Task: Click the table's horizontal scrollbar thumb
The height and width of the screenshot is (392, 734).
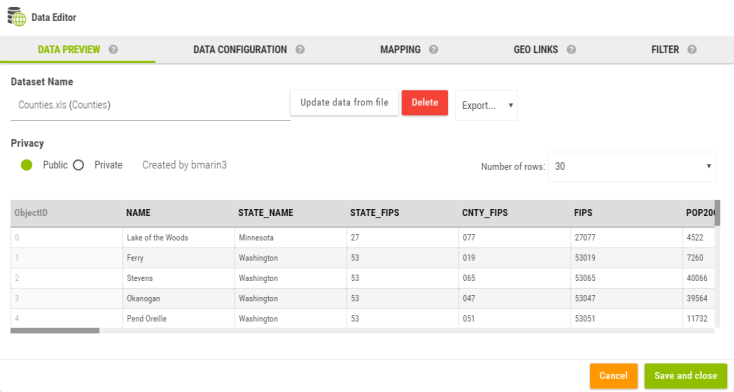Action: (x=55, y=331)
